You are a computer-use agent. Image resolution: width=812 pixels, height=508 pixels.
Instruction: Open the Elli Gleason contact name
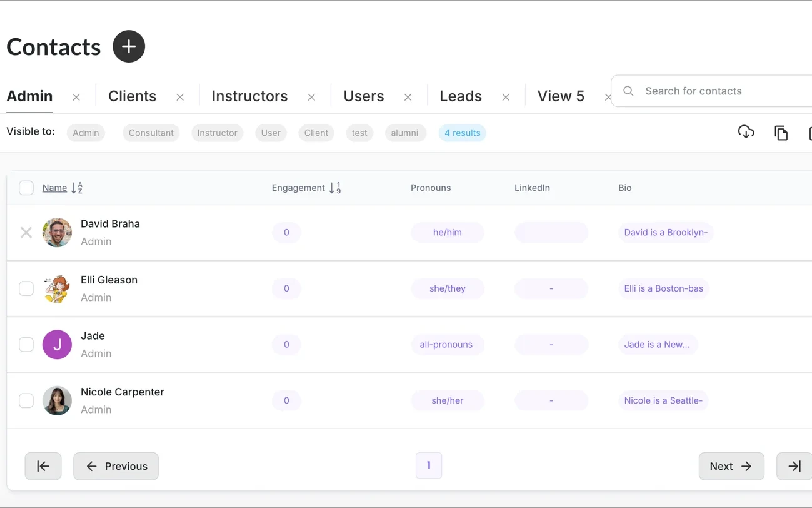tap(109, 280)
